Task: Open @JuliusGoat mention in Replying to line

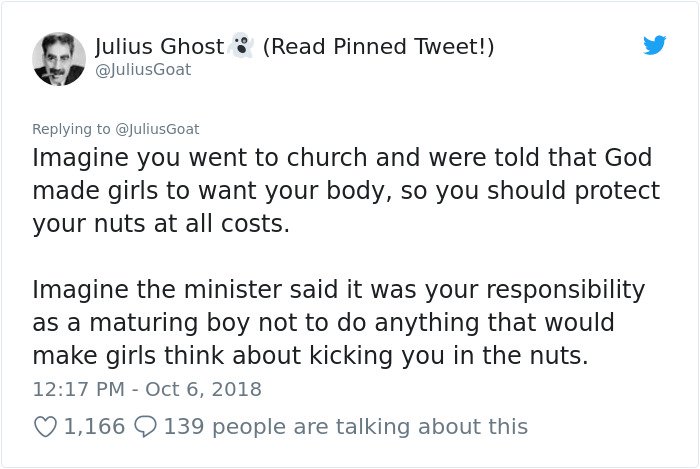Action: (x=158, y=129)
